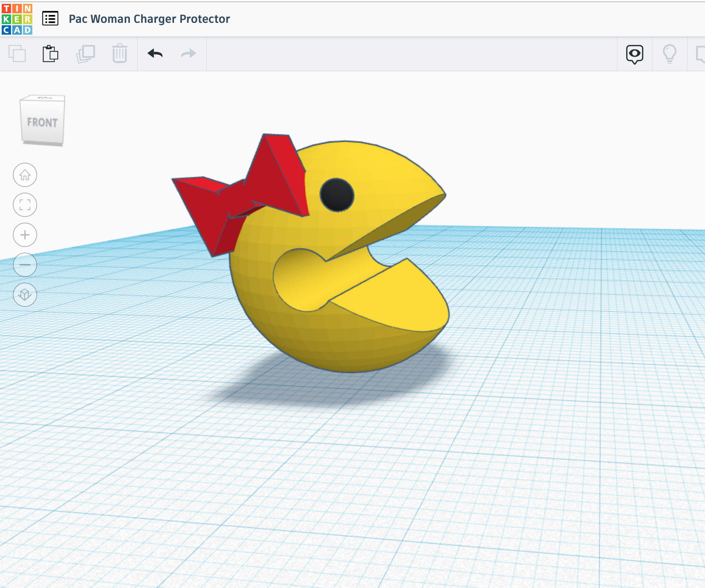Click the Copy toolbar icon
This screenshot has height=588, width=705.
pyautogui.click(x=17, y=54)
